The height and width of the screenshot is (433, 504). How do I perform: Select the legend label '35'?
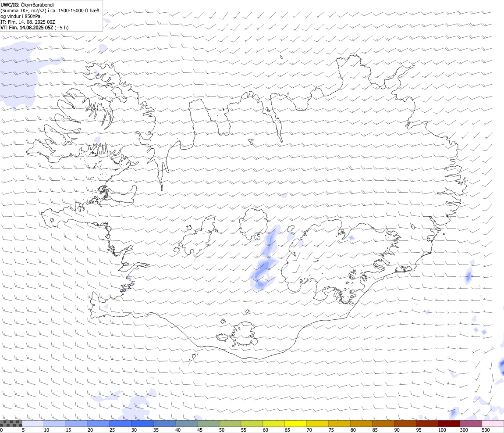tap(156, 430)
